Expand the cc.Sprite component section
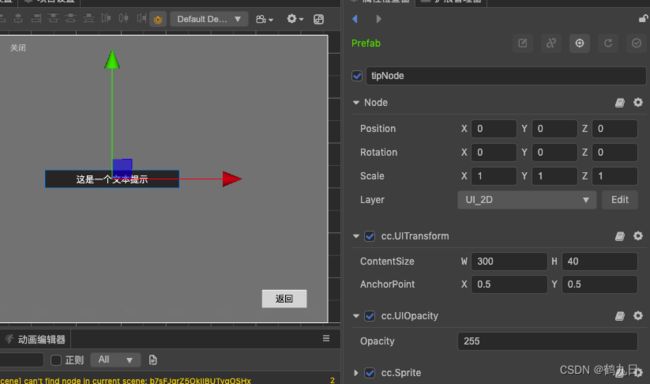Image resolution: width=650 pixels, height=384 pixels. (356, 373)
